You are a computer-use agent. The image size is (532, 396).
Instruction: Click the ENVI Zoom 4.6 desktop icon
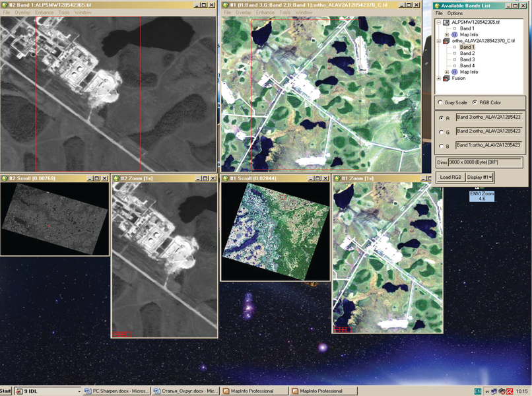pos(486,195)
